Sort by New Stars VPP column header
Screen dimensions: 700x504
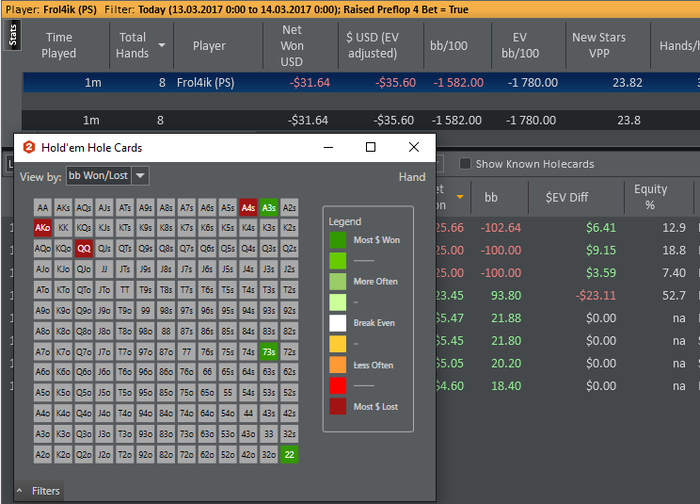[x=599, y=45]
